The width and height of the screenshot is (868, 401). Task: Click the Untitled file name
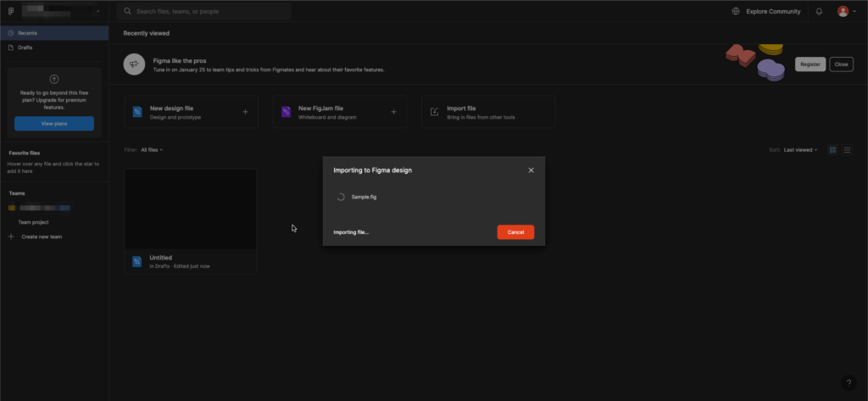[160, 258]
